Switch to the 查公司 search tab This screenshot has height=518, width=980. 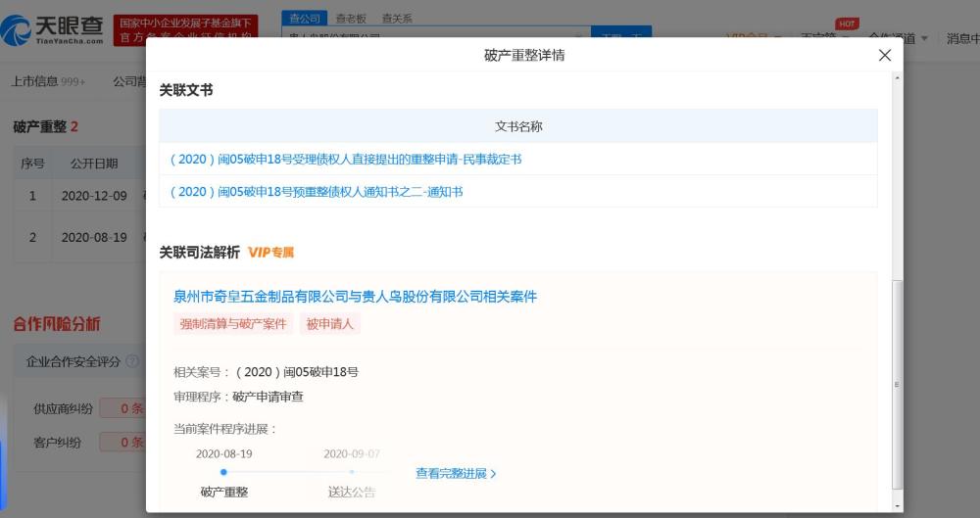[x=305, y=19]
